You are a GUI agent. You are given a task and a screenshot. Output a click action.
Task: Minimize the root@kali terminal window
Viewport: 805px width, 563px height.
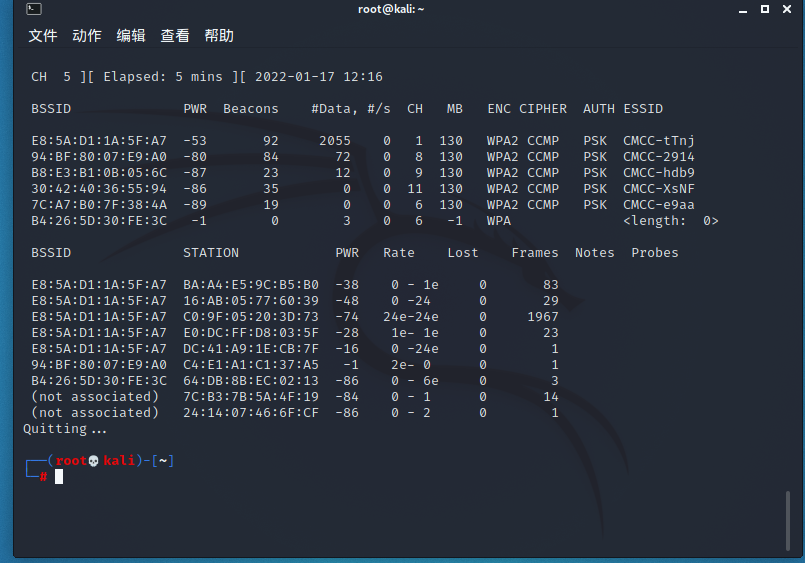pos(743,10)
